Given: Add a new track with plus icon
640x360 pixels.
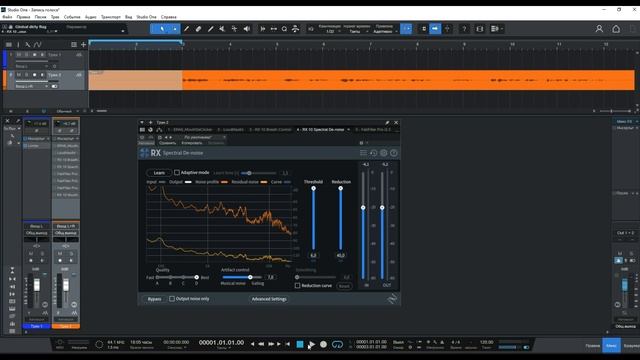Looking at the screenshot, I should pyautogui.click(x=83, y=44).
